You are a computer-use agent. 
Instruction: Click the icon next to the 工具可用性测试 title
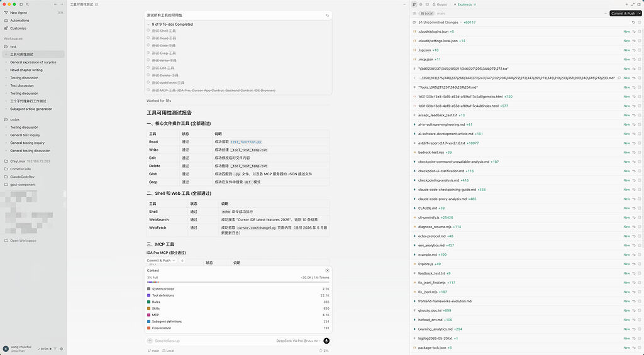point(96,4)
